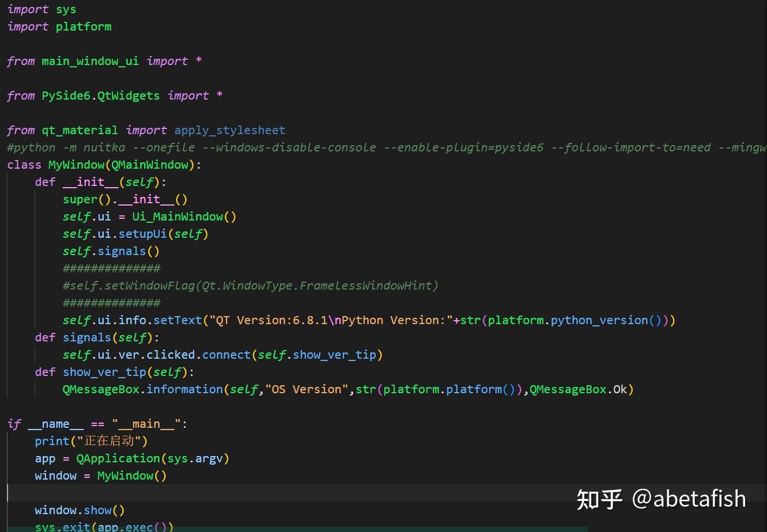The height and width of the screenshot is (532, 767).
Task: Click the "main_window_ui" module name
Action: [90, 61]
